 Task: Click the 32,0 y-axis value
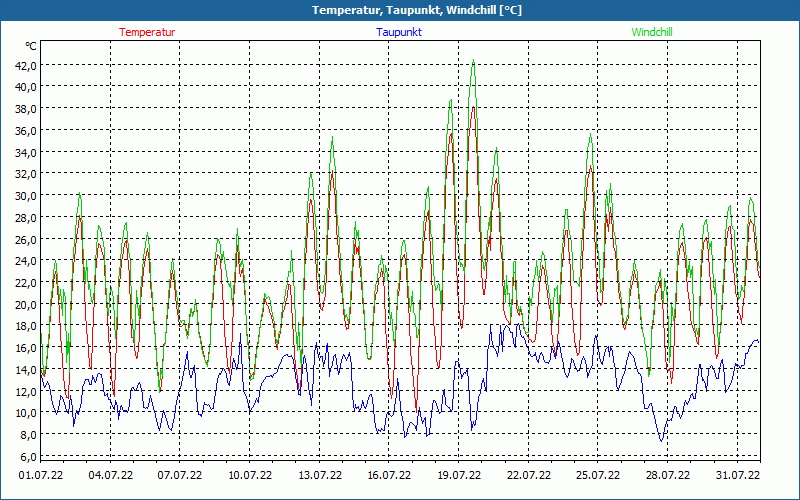tap(26, 174)
